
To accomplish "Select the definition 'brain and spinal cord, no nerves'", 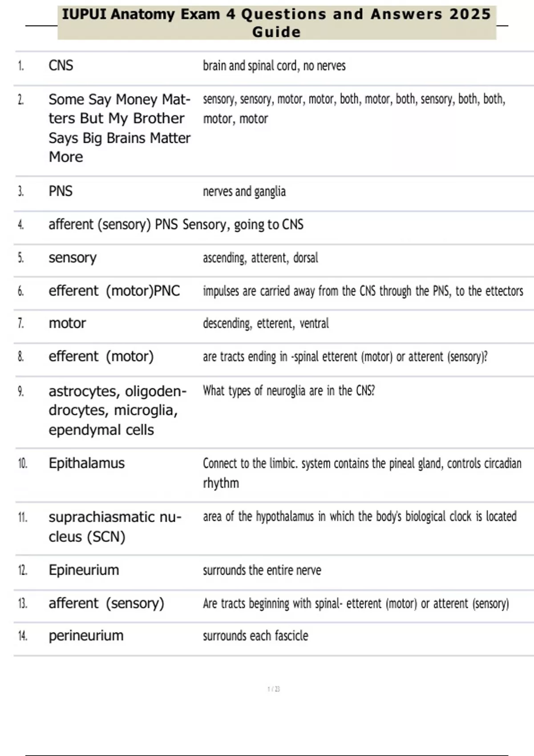I will tap(274, 66).
